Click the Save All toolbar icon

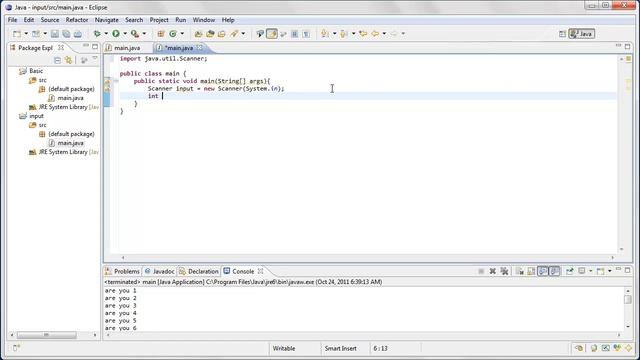point(66,34)
